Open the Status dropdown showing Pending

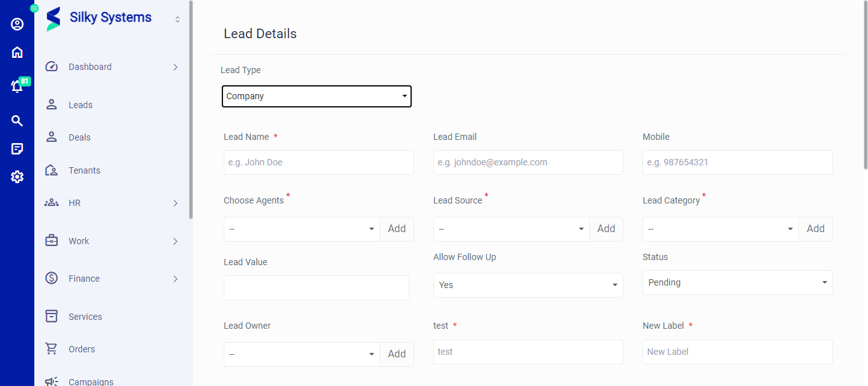[737, 282]
